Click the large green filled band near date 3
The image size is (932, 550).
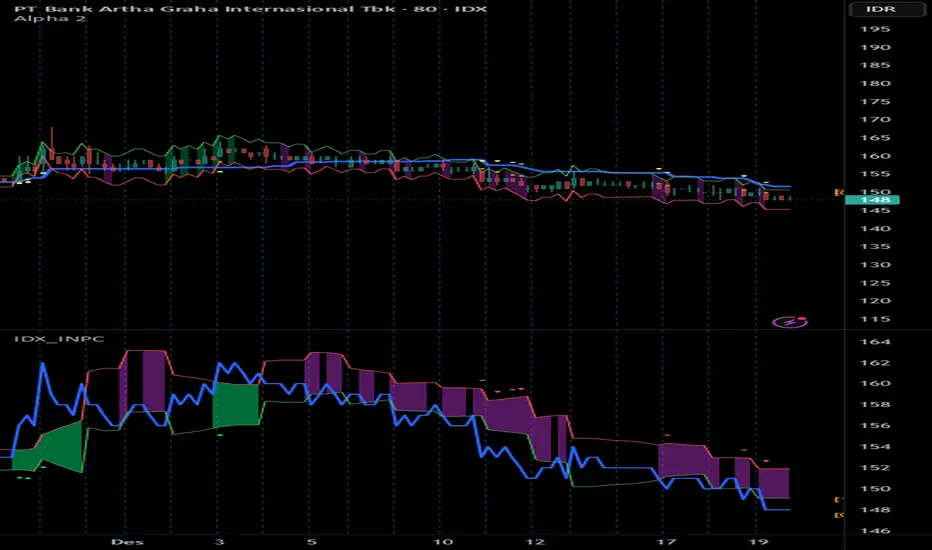236,405
